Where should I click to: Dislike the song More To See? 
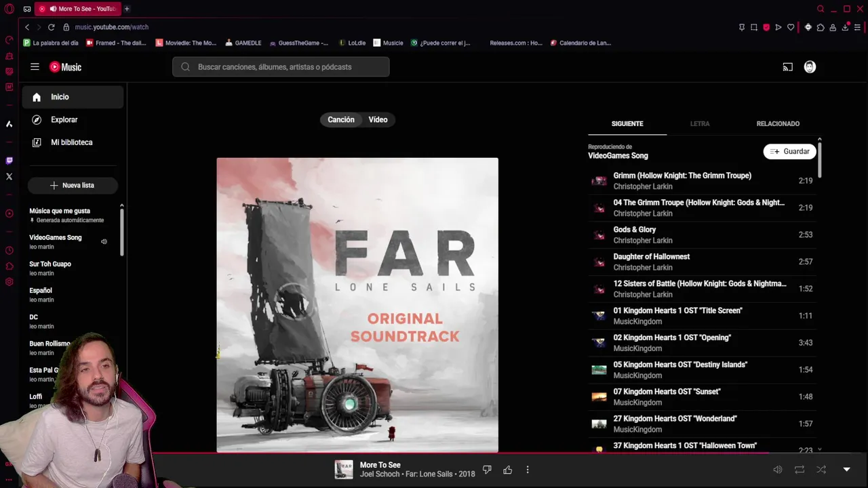coord(487,470)
